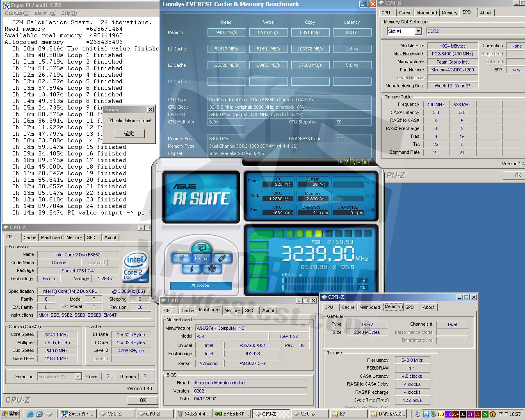Open the Memory Slot Selection dropdown

[x=418, y=31]
